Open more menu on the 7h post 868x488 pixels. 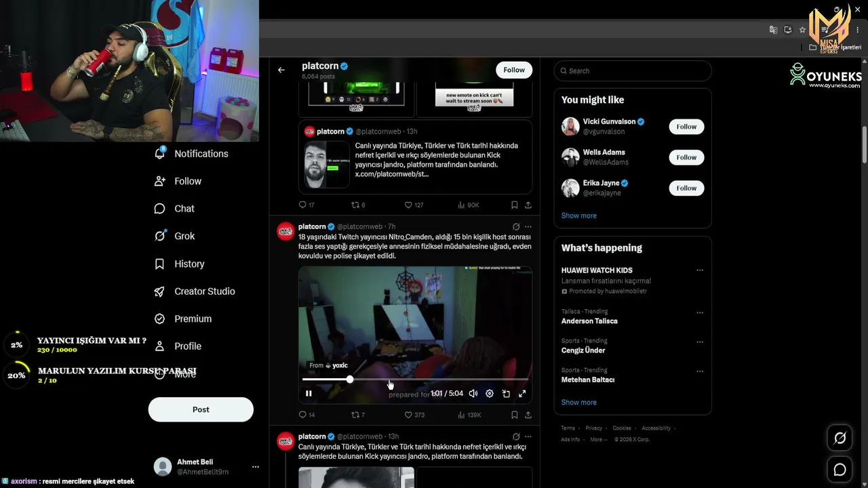[x=528, y=226]
